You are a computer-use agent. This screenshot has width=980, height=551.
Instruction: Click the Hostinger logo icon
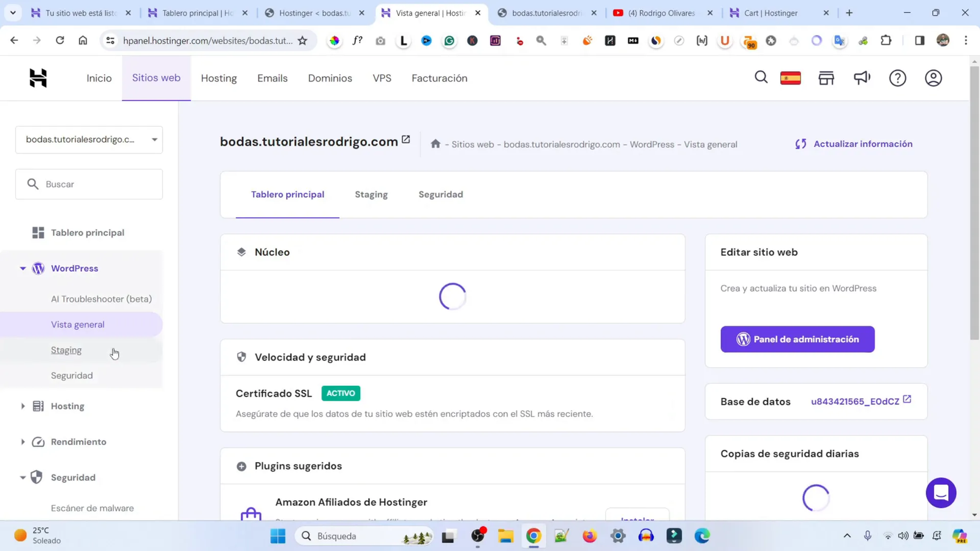(38, 78)
